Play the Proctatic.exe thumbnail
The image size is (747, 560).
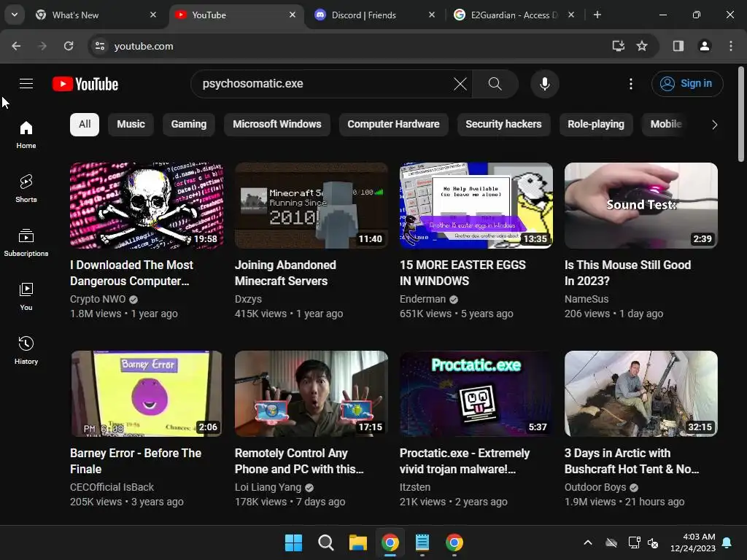pos(476,394)
